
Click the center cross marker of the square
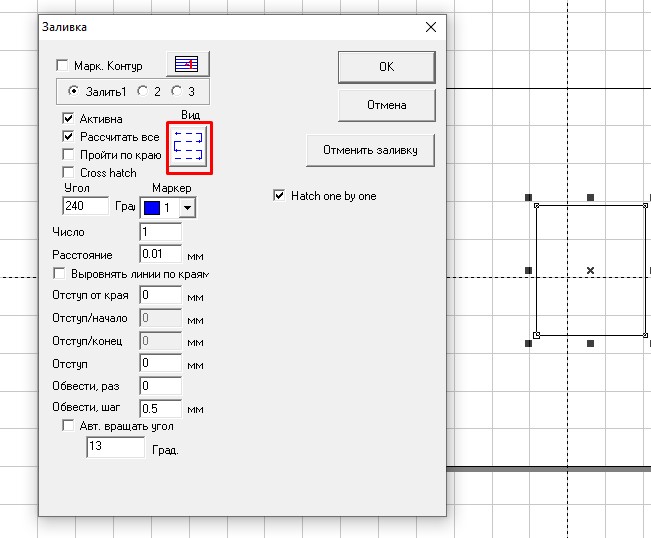(591, 270)
